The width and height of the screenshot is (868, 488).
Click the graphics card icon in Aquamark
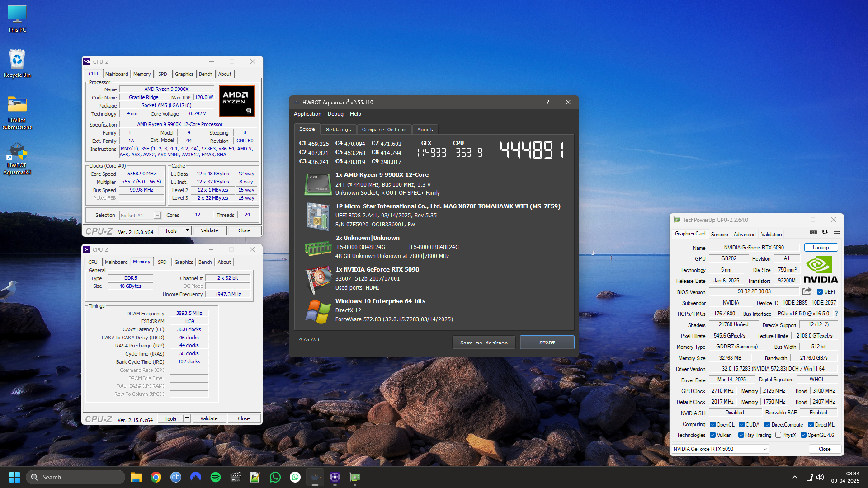[x=318, y=280]
